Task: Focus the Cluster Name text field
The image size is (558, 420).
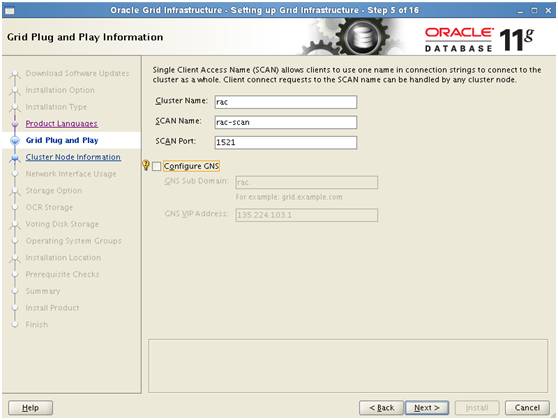Action: (286, 102)
